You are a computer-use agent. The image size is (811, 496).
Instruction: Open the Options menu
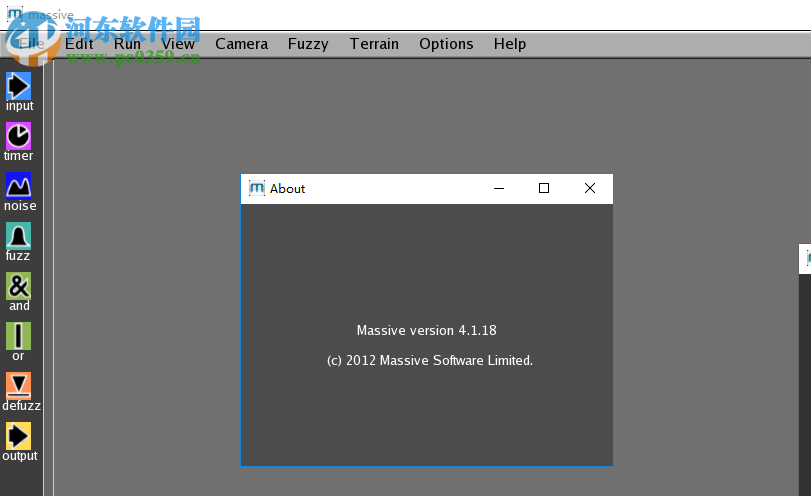(446, 44)
